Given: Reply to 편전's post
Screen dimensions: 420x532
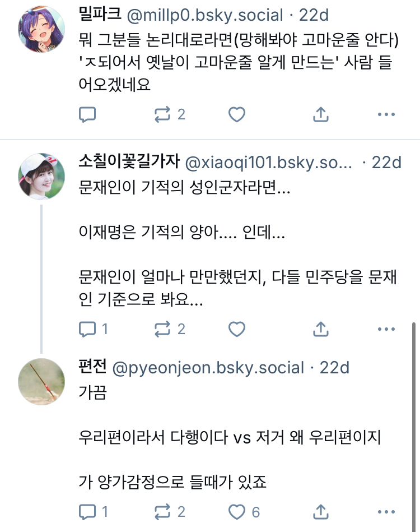Looking at the screenshot, I should pos(87,511).
